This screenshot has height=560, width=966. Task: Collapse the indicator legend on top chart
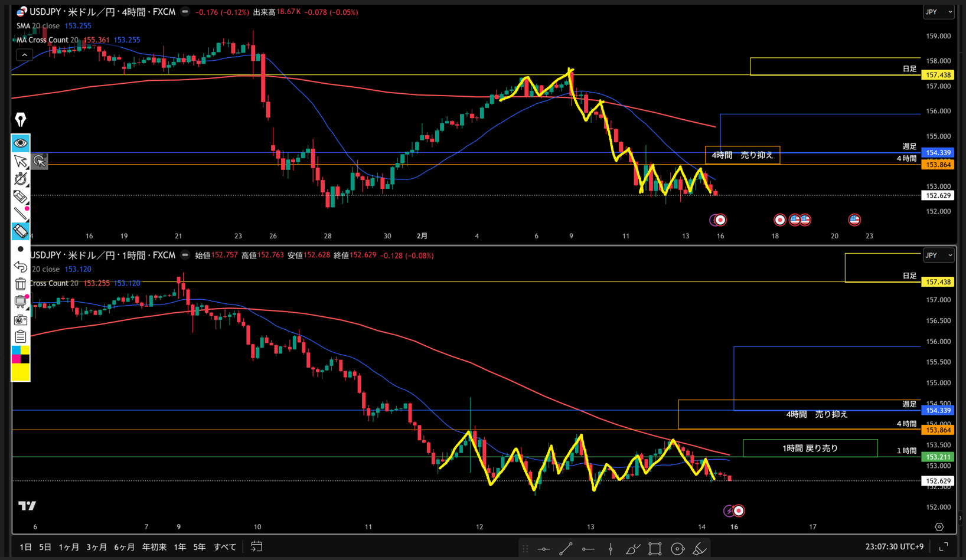tap(24, 55)
